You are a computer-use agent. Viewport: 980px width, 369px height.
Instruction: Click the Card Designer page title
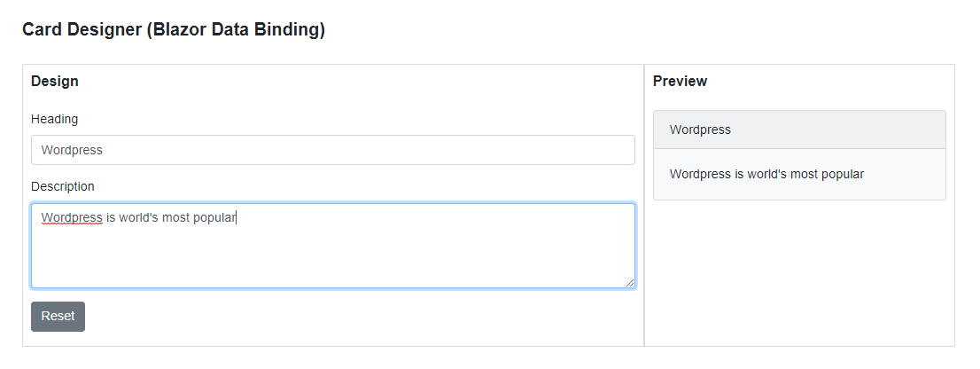click(x=173, y=30)
